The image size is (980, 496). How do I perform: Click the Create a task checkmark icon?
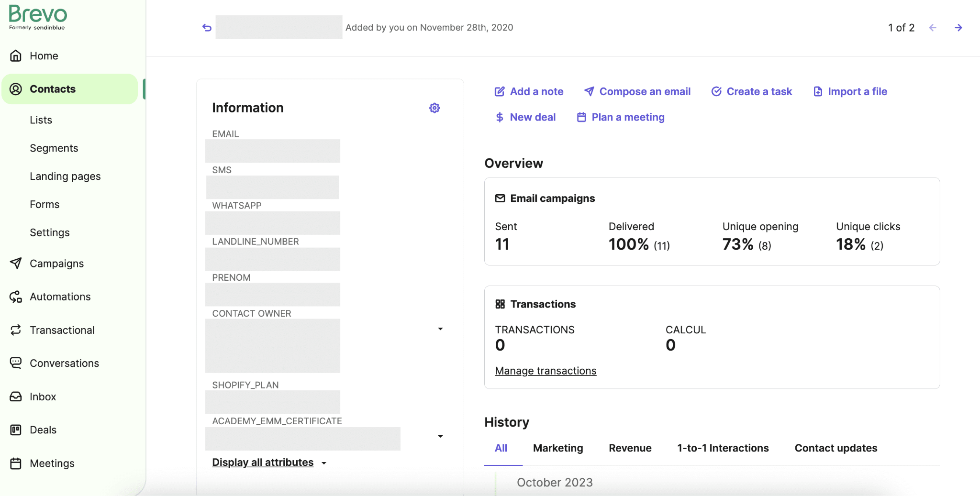pos(716,91)
